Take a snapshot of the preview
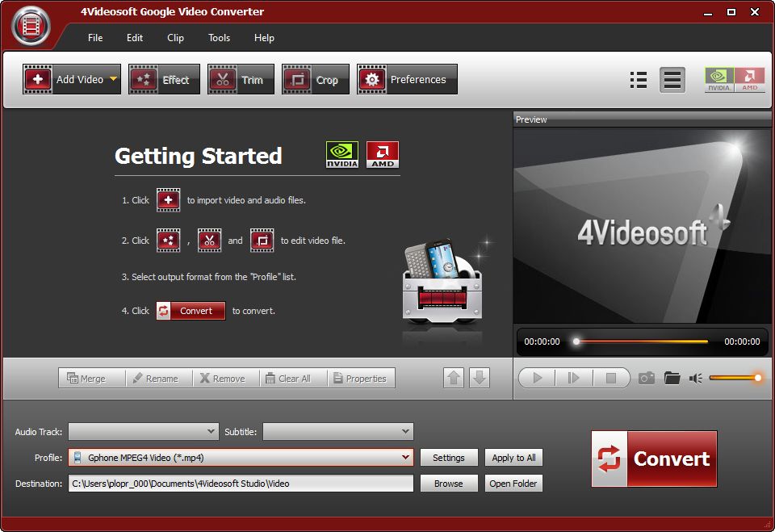The image size is (775, 532). click(646, 377)
